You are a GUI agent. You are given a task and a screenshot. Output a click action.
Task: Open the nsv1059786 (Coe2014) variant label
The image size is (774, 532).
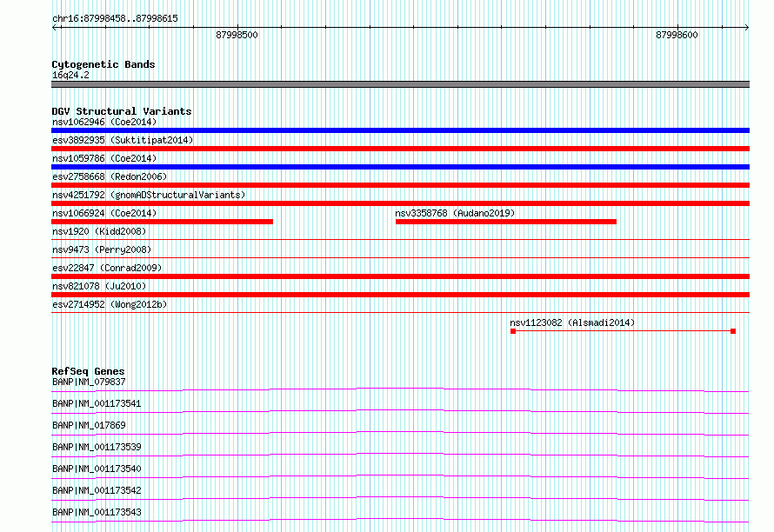click(104, 158)
